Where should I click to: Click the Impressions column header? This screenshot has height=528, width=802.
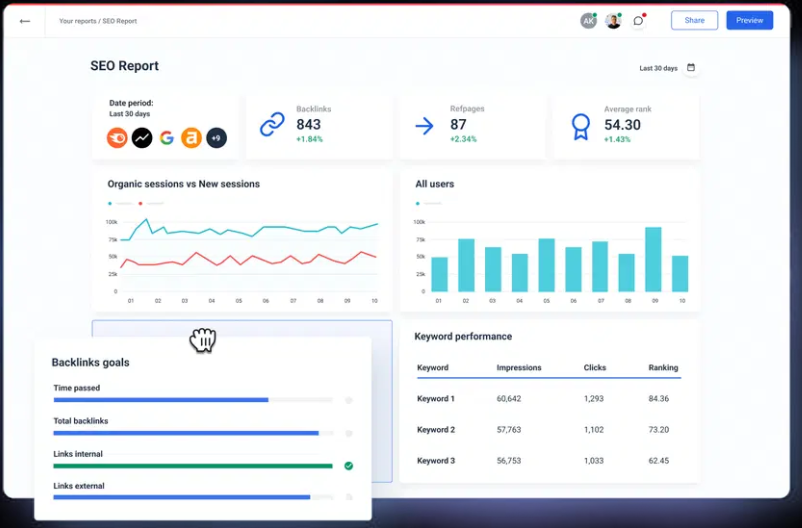click(519, 367)
